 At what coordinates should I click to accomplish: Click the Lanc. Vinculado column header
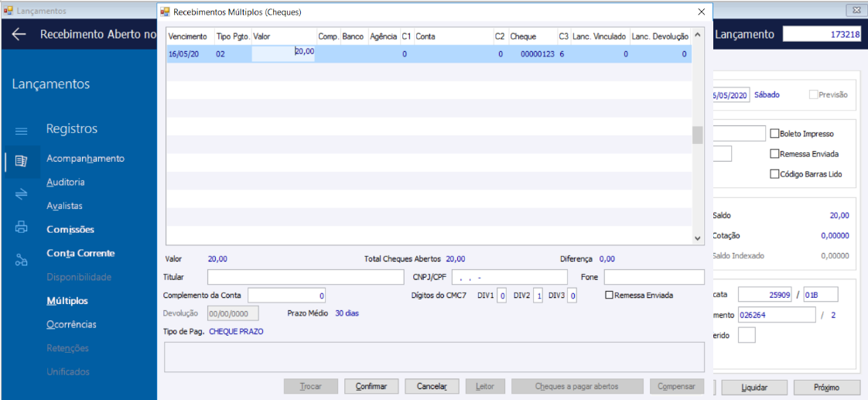tap(600, 36)
